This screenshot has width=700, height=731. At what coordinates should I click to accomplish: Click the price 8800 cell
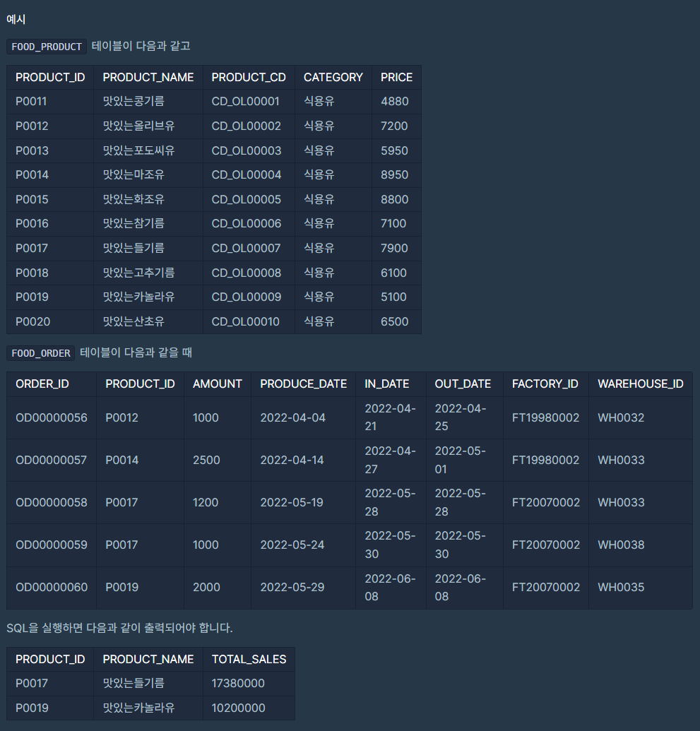point(395,200)
